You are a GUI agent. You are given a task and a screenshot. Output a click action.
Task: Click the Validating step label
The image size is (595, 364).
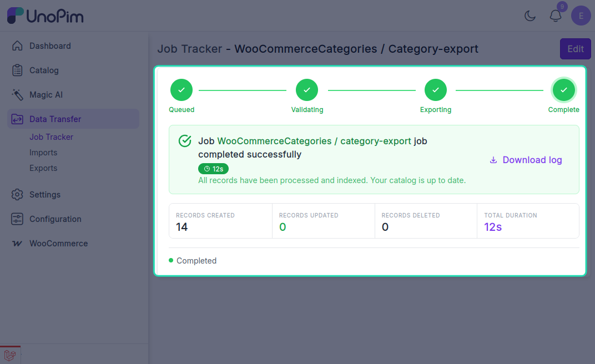[307, 109]
